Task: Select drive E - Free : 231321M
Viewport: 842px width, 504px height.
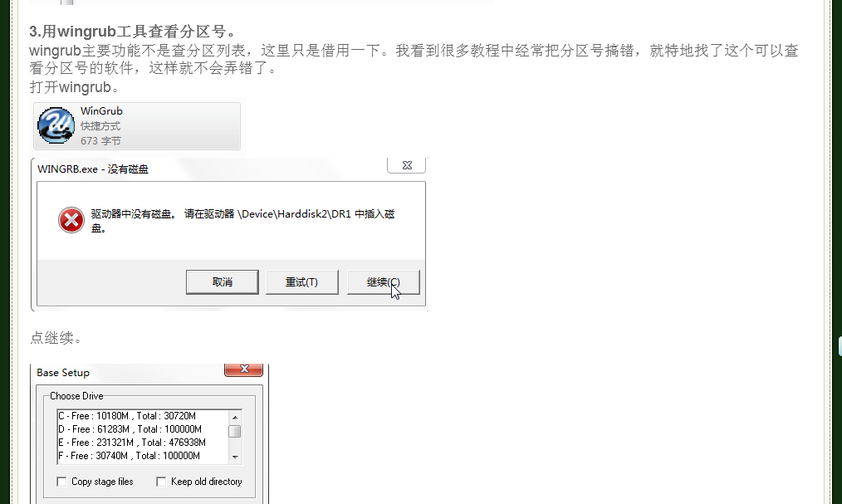Action: pyautogui.click(x=143, y=443)
